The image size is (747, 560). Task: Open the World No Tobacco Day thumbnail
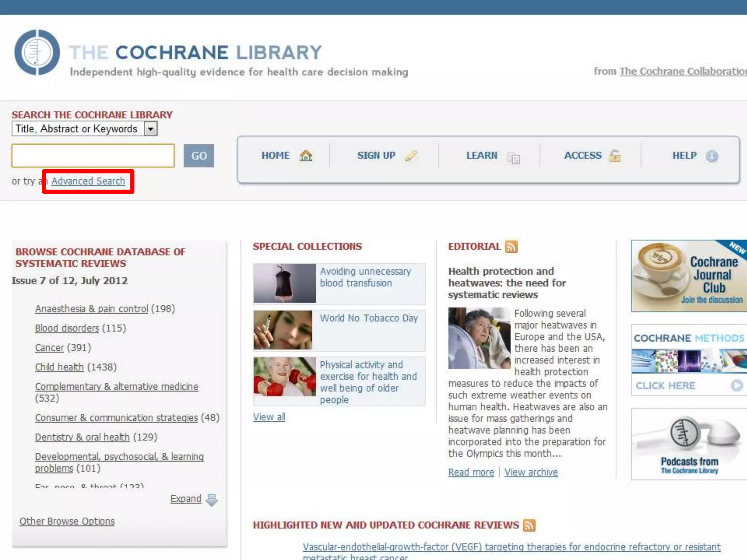[283, 330]
